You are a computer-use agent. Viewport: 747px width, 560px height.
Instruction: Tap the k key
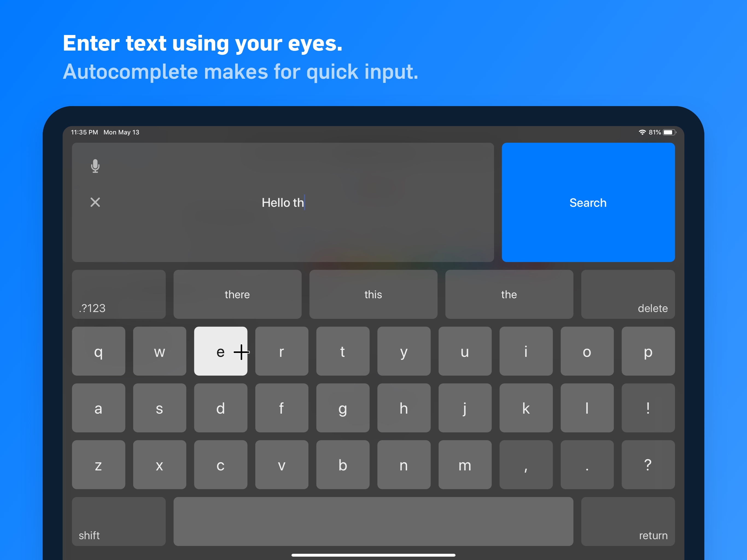526,408
